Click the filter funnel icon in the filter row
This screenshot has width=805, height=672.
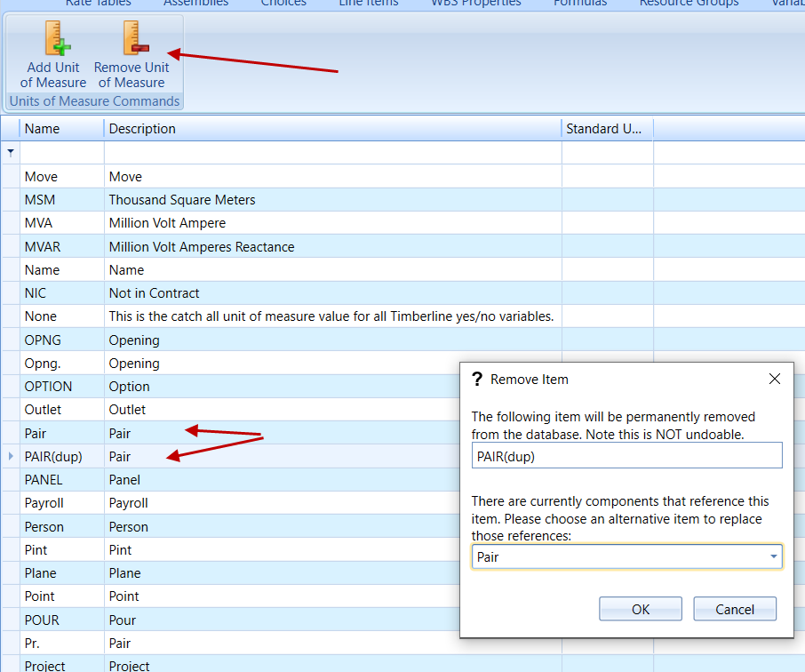coord(9,152)
